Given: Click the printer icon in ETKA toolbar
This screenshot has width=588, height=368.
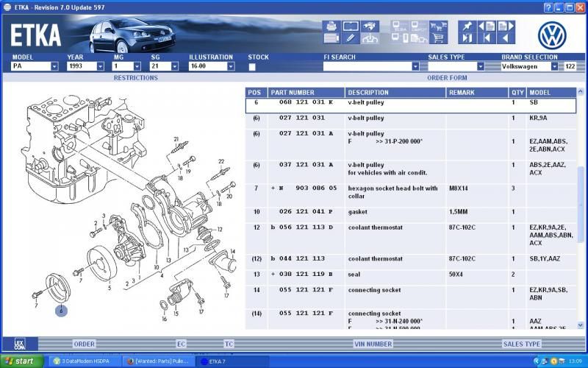Looking at the screenshot, I should tap(331, 26).
